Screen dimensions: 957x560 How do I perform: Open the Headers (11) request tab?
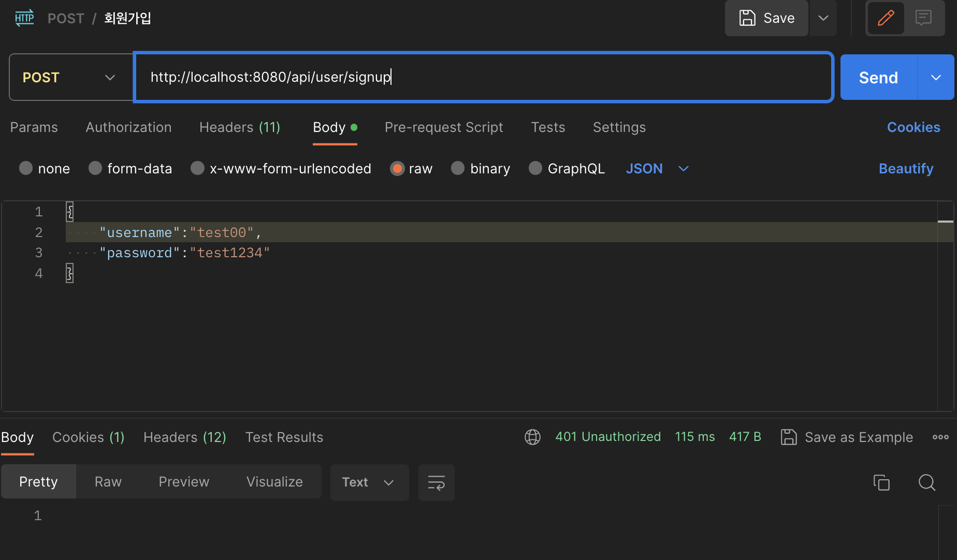(x=240, y=127)
